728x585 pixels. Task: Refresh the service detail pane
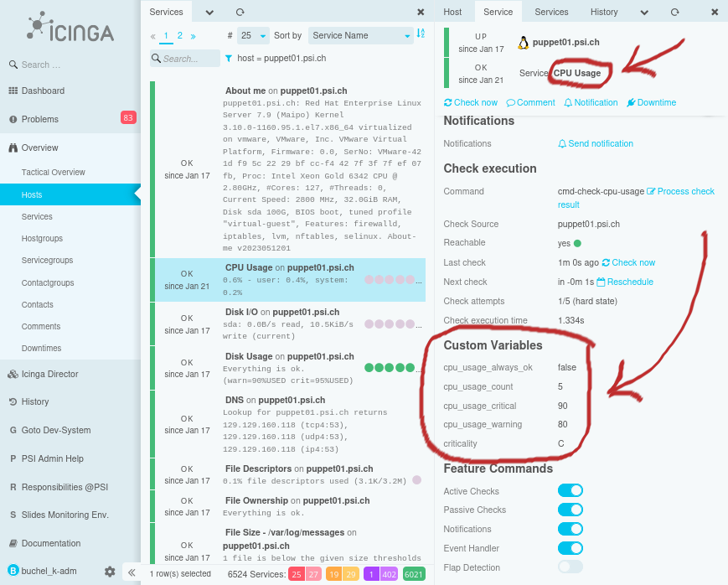point(675,12)
